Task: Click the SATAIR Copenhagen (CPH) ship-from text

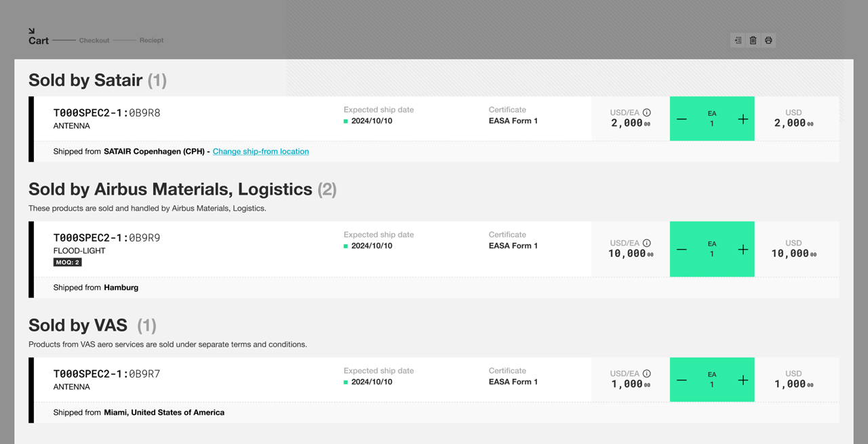Action: click(154, 152)
